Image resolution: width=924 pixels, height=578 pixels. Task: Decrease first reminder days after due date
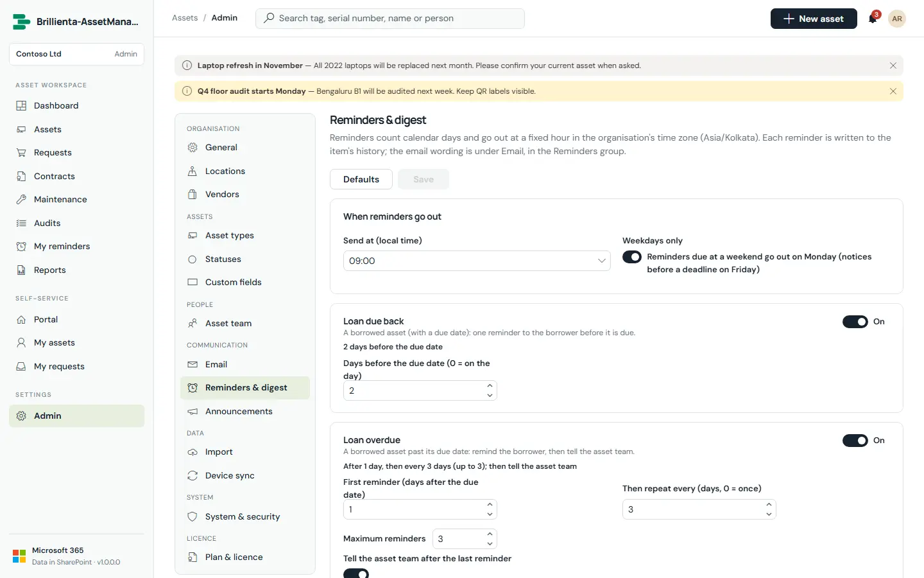(490, 514)
